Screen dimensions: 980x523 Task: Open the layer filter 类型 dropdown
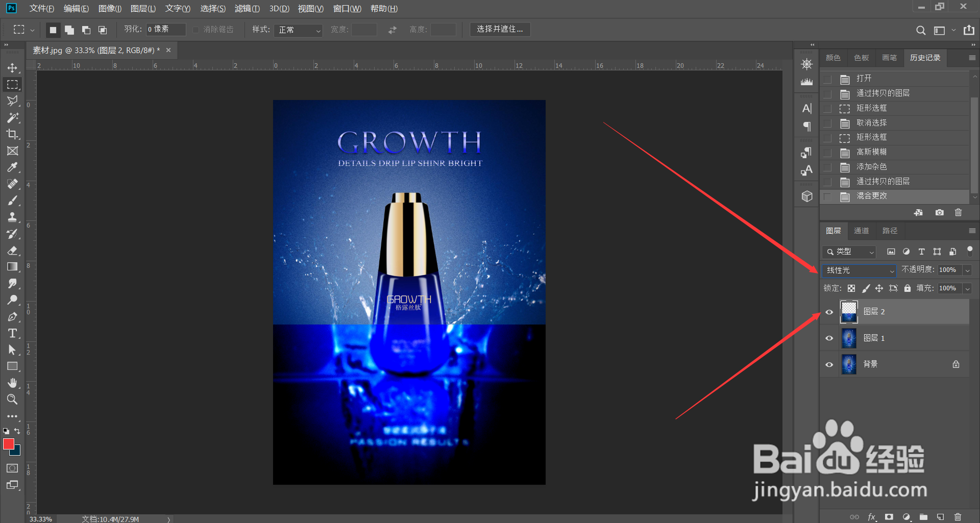click(x=849, y=252)
